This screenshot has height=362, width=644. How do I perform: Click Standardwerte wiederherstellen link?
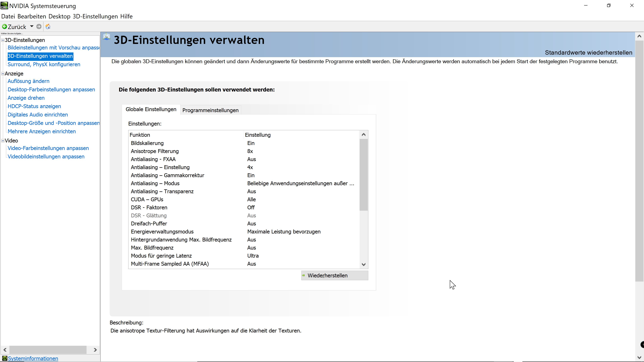point(588,53)
